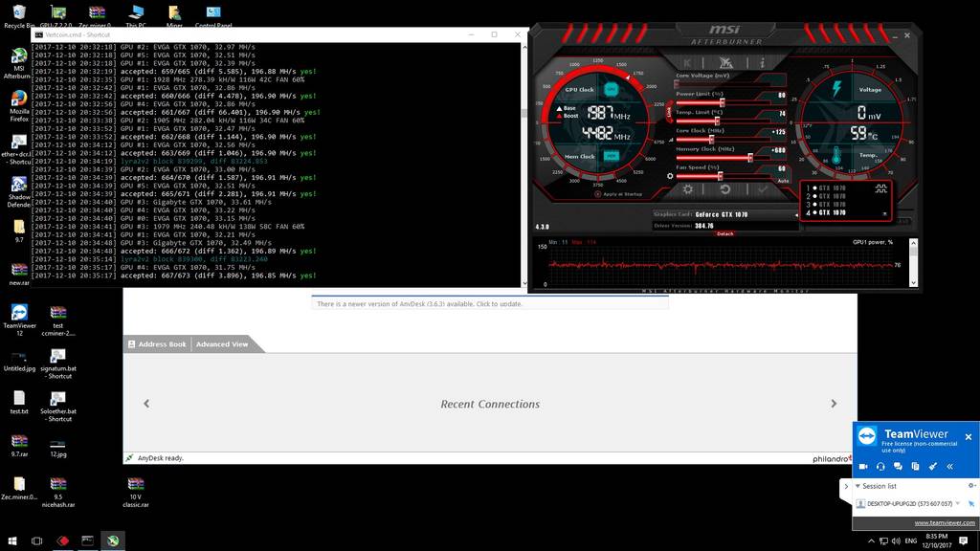Collapse GPU selector arrow beside Graphics Card
This screenshot has height=551, width=980.
point(796,214)
